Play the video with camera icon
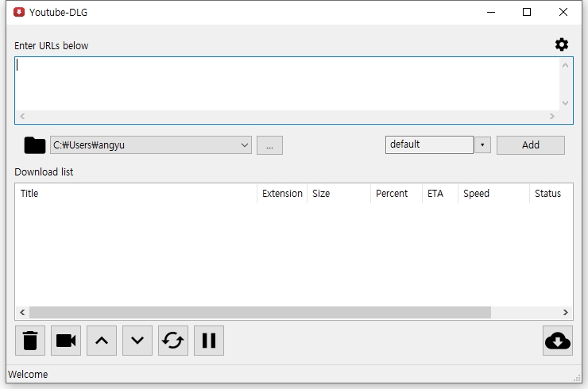 (x=66, y=341)
